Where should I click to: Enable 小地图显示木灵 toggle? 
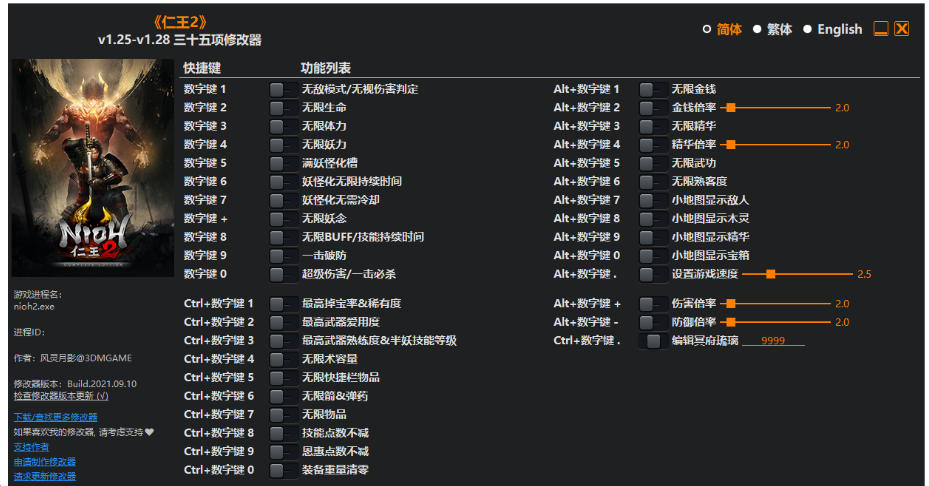coord(653,219)
